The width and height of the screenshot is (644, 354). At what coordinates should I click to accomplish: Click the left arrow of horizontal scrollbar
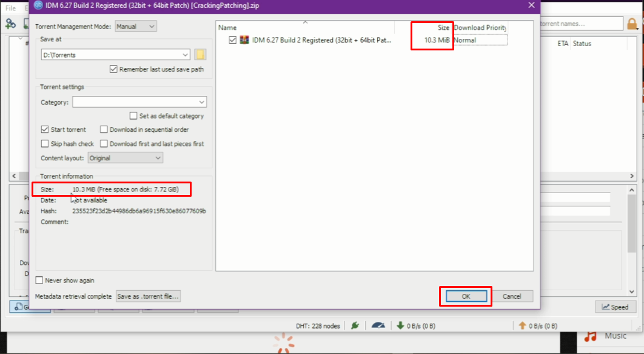pos(14,176)
